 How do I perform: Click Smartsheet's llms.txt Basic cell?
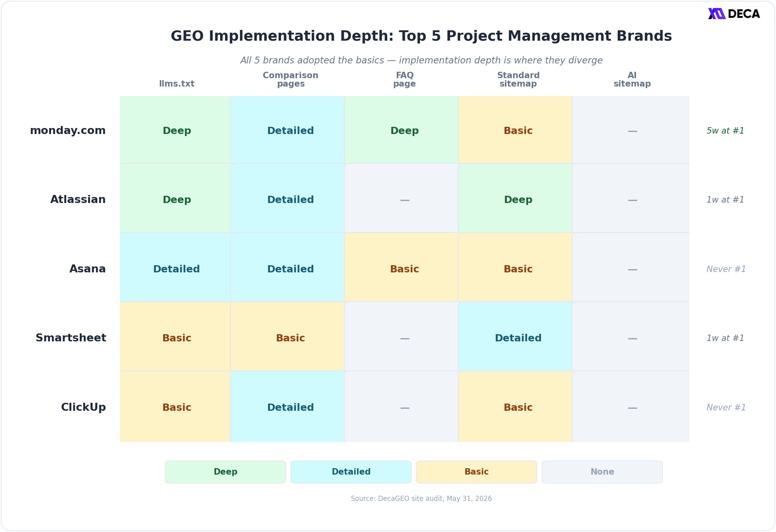tap(175, 337)
